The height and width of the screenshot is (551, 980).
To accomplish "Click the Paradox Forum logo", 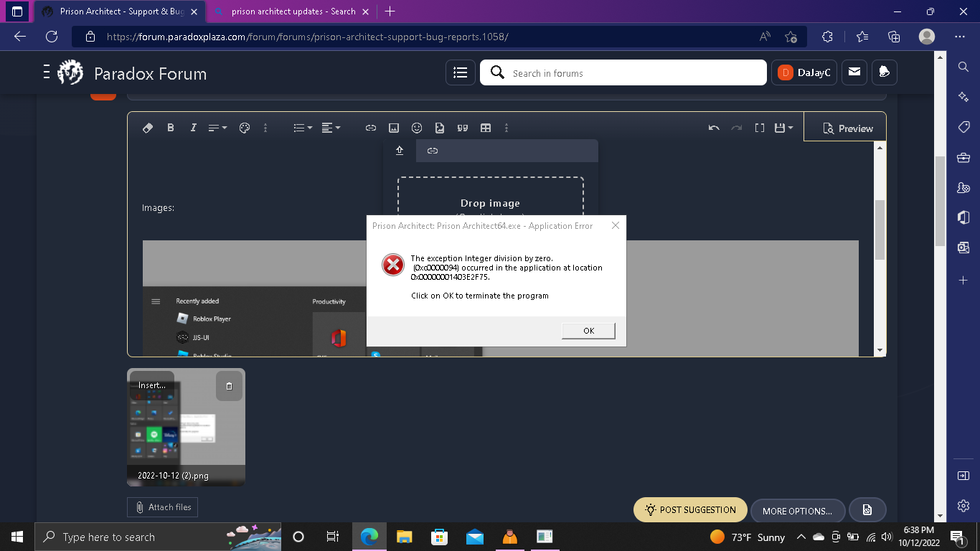I will (132, 72).
